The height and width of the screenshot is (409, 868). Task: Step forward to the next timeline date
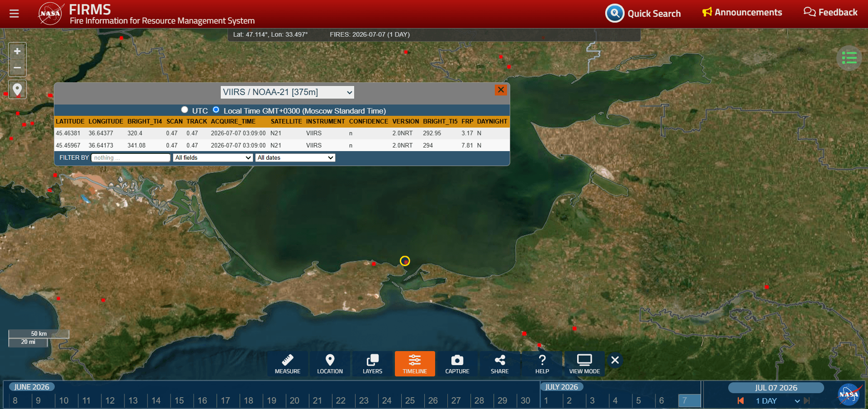pyautogui.click(x=806, y=401)
